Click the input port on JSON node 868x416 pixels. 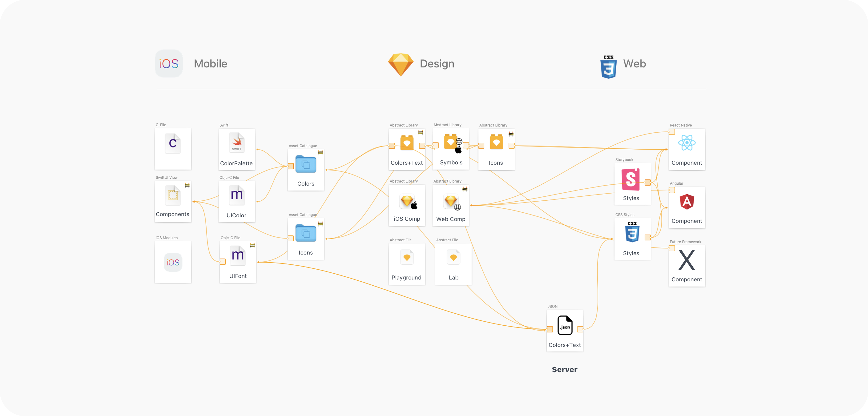550,329
